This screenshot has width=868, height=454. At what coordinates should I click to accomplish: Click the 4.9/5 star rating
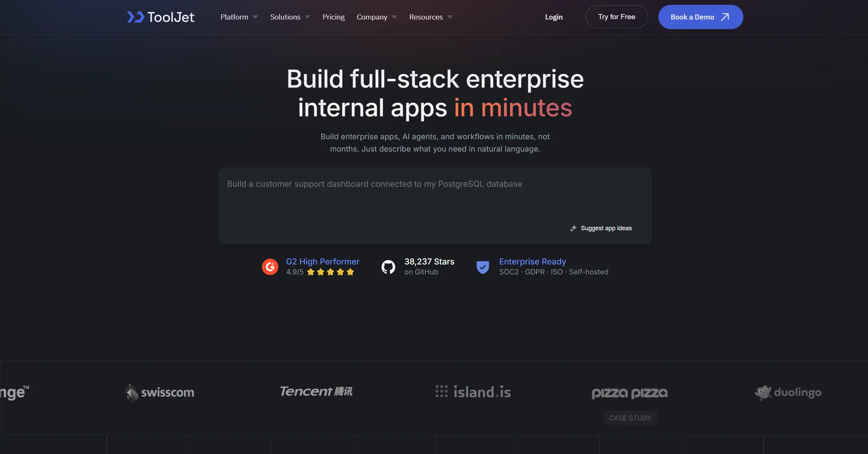320,272
